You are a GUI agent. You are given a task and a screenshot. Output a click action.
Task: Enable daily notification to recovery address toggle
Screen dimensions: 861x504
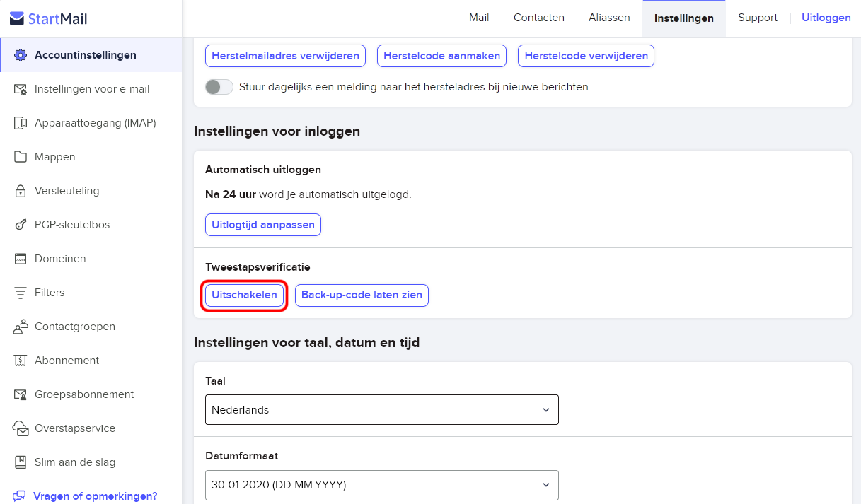(x=219, y=87)
